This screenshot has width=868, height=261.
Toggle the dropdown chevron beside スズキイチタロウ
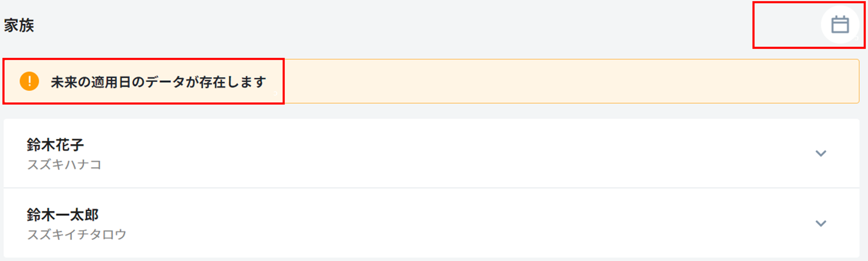click(x=820, y=223)
